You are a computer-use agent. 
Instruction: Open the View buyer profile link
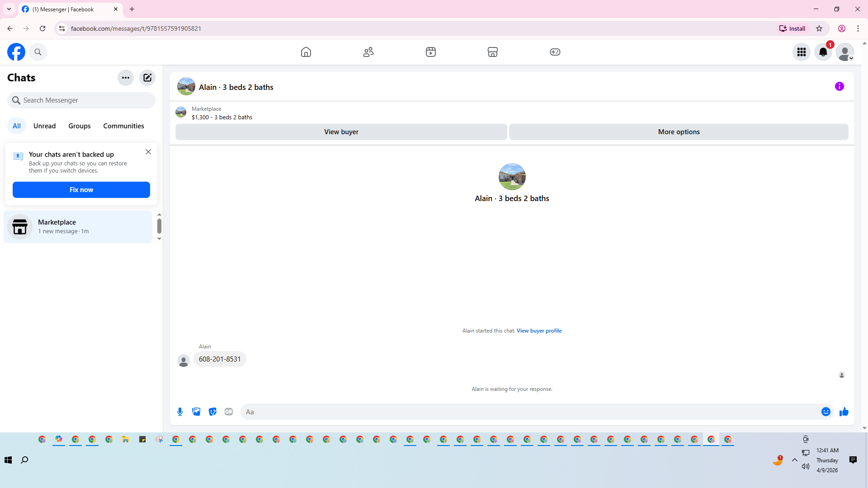[x=539, y=331]
